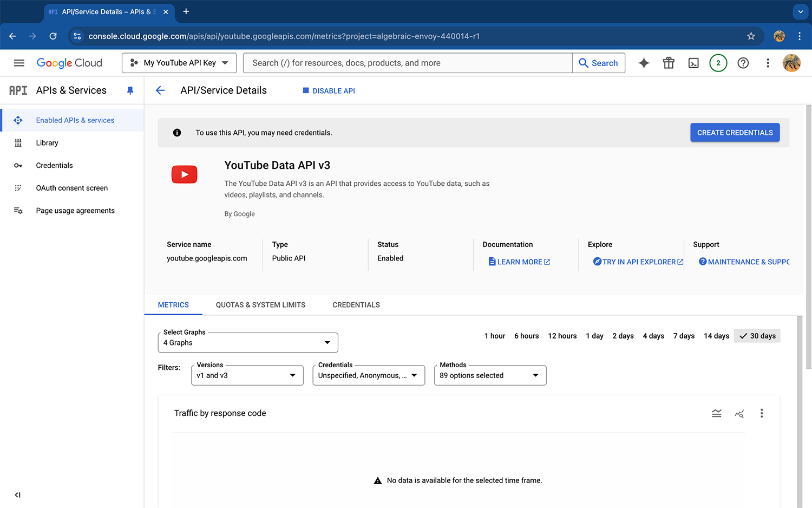Expand the Versions filter dropdown
Viewport: 812px width, 508px height.
pos(247,375)
